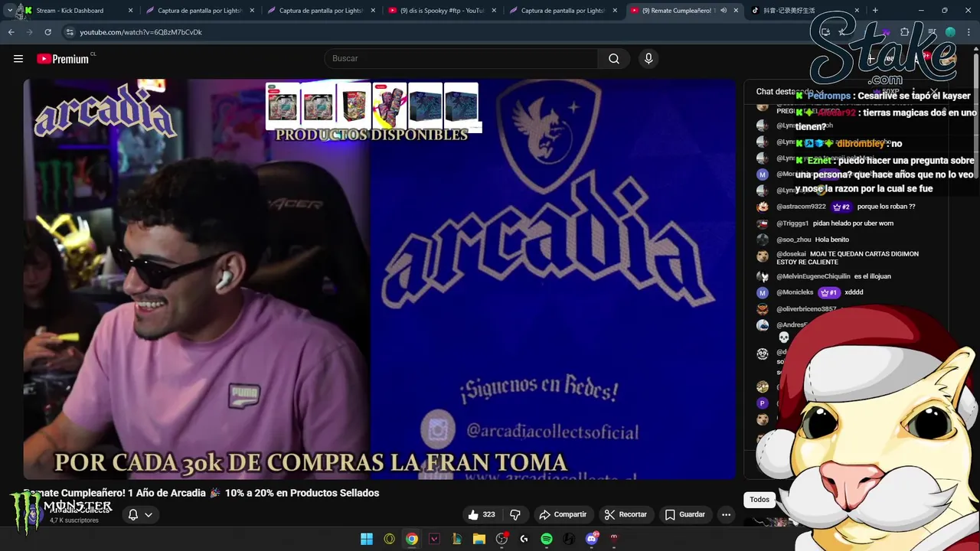Screen dimensions: 980x551
Task: Launch League of Legends from the taskbar
Action: pyautogui.click(x=457, y=539)
